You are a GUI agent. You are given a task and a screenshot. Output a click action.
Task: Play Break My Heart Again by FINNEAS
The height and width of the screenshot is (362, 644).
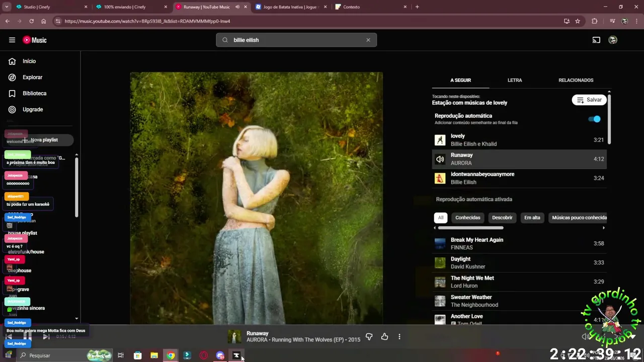click(519, 243)
